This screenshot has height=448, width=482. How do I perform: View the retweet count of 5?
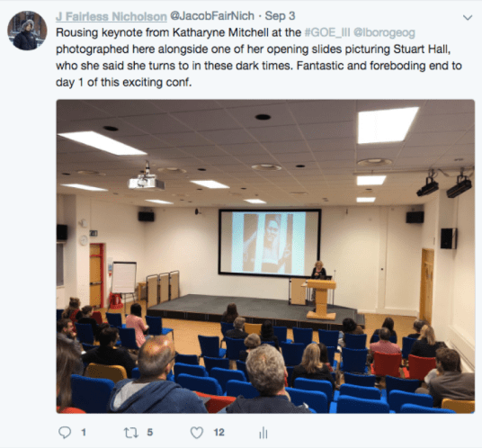149,433
